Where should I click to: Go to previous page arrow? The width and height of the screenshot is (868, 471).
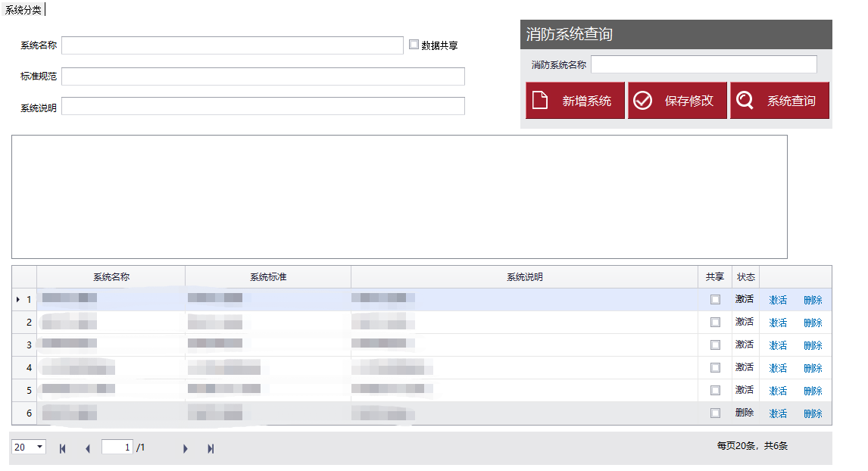[x=87, y=448]
